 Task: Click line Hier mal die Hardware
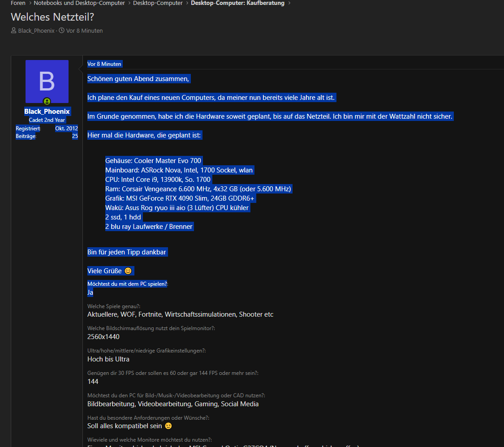[x=144, y=135]
